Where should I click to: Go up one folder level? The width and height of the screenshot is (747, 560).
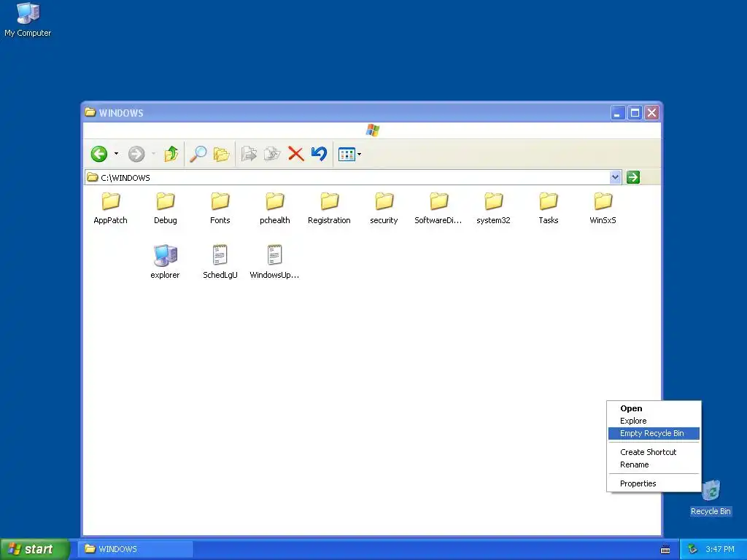click(x=171, y=154)
